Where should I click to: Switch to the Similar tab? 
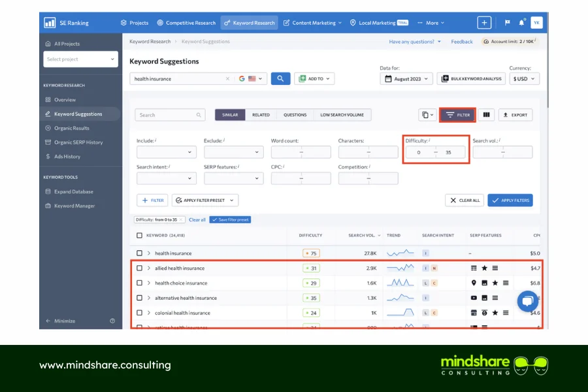230,115
